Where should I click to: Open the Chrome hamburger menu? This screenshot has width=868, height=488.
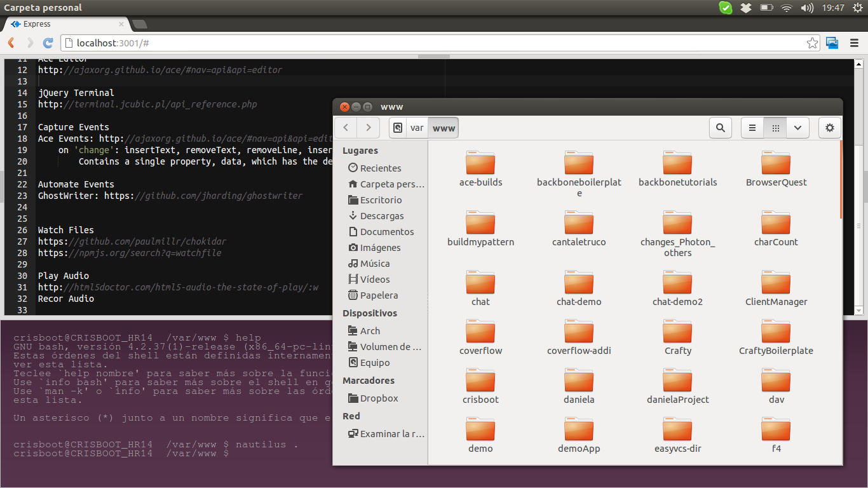click(x=853, y=43)
